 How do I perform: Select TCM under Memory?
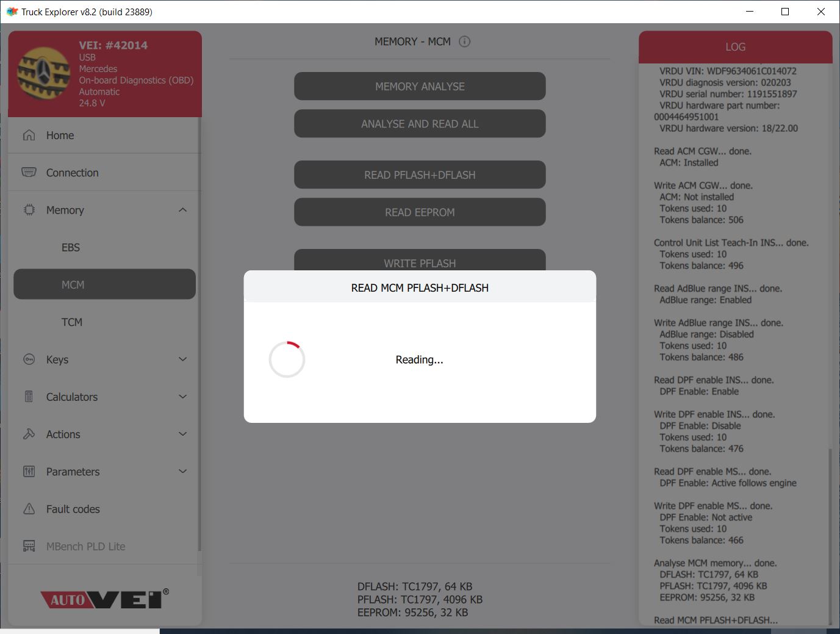click(x=72, y=322)
